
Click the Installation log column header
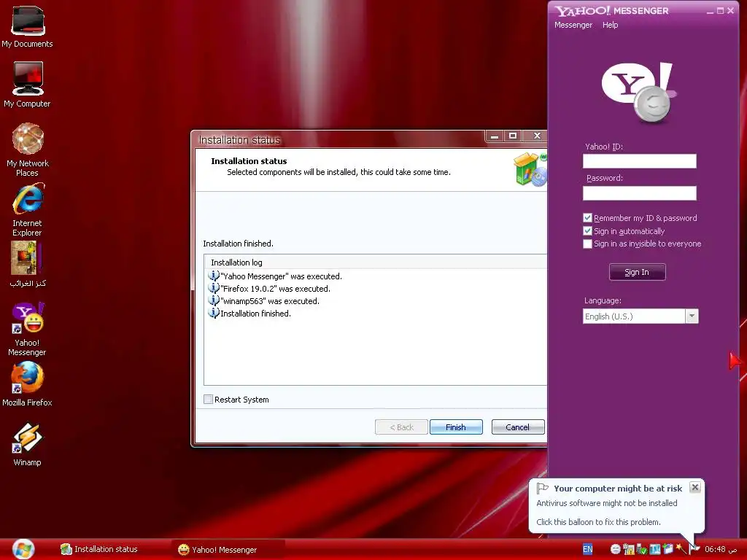tap(376, 262)
